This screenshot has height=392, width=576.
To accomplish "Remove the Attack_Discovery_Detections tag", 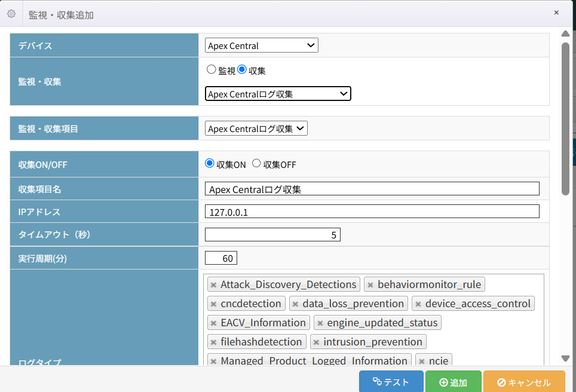I will [x=213, y=284].
